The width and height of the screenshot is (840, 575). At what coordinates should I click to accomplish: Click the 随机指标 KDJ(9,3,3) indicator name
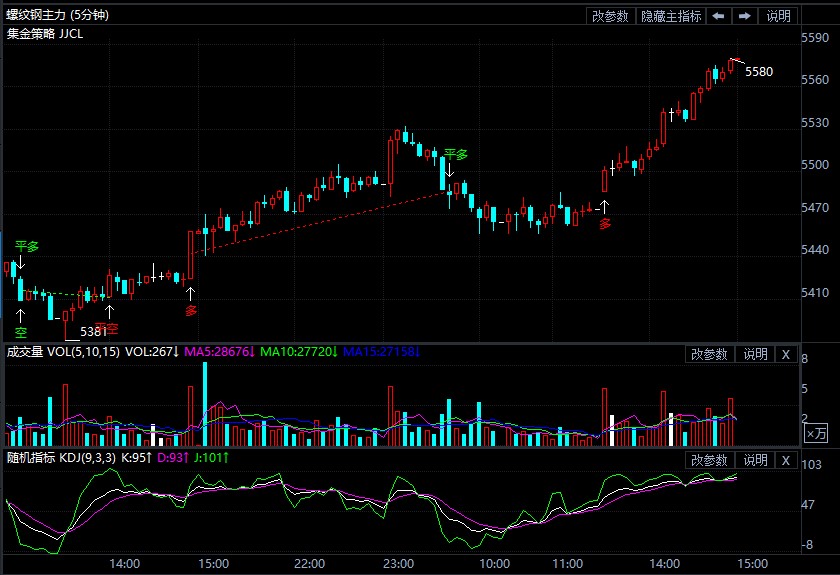pos(61,458)
